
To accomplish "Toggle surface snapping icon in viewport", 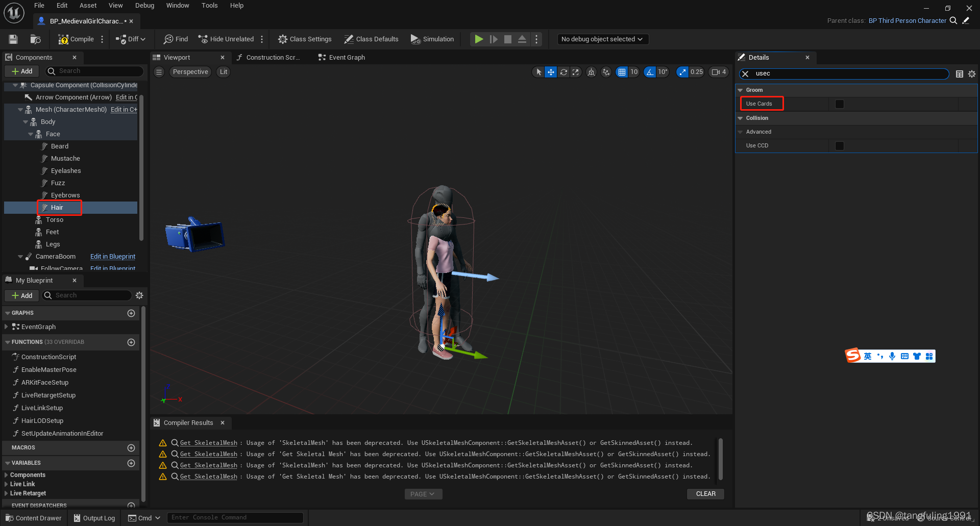I will (606, 72).
